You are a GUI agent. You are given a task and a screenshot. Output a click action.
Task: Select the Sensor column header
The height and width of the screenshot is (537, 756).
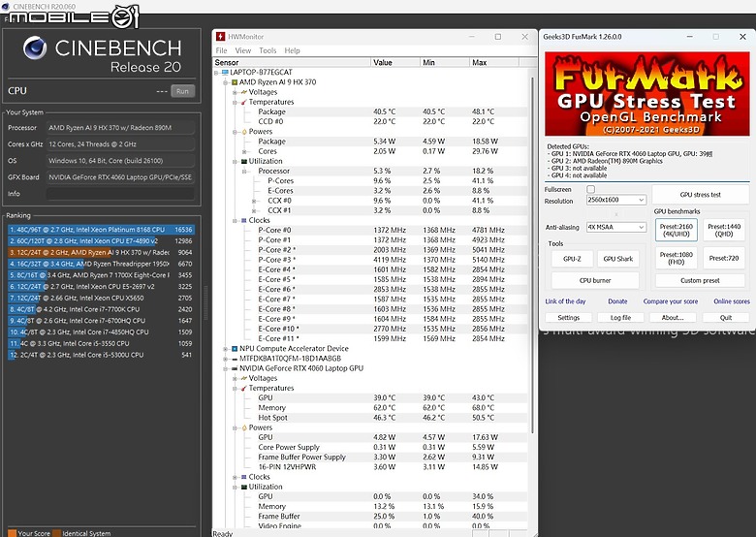click(x=292, y=63)
